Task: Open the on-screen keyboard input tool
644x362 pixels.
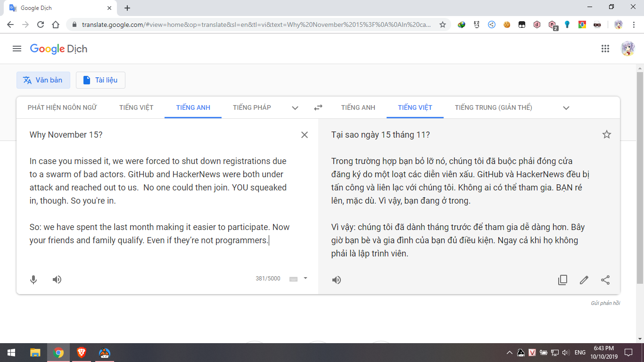Action: point(293,279)
